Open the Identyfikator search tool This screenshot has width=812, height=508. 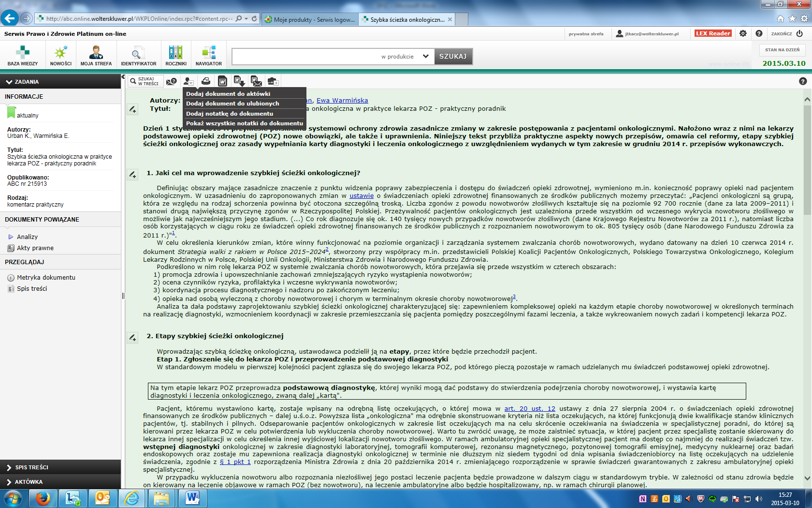pyautogui.click(x=139, y=55)
